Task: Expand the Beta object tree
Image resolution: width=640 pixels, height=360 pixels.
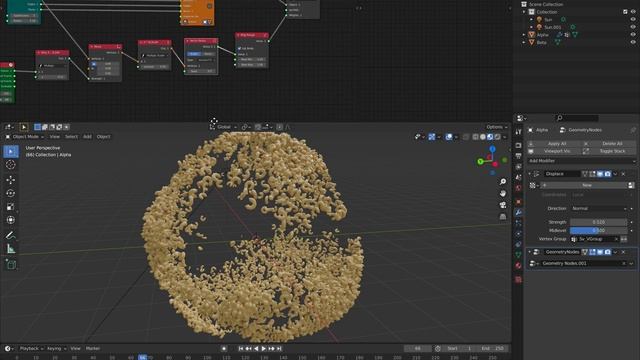Action: 524,42
